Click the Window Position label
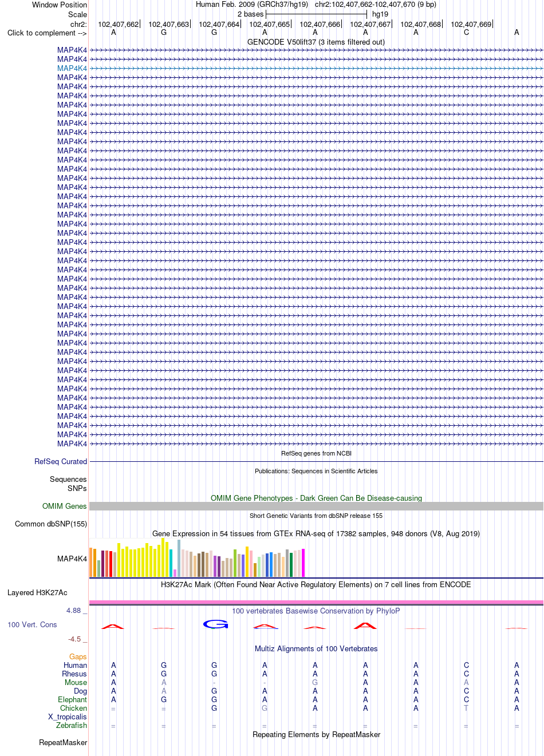This screenshot has height=756, width=544. pyautogui.click(x=60, y=5)
